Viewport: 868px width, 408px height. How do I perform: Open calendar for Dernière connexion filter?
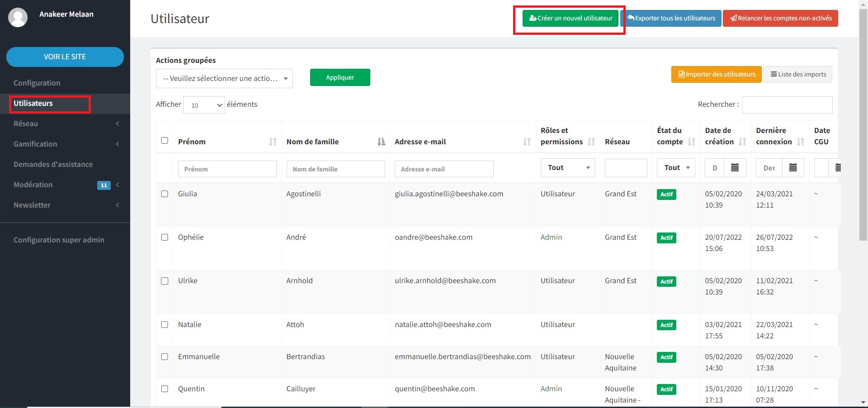[x=793, y=168]
